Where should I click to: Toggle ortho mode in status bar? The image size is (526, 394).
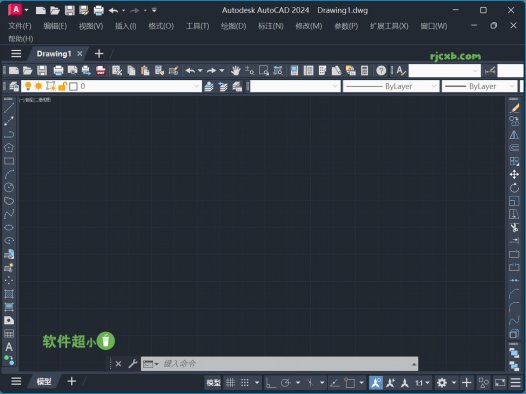(270, 383)
